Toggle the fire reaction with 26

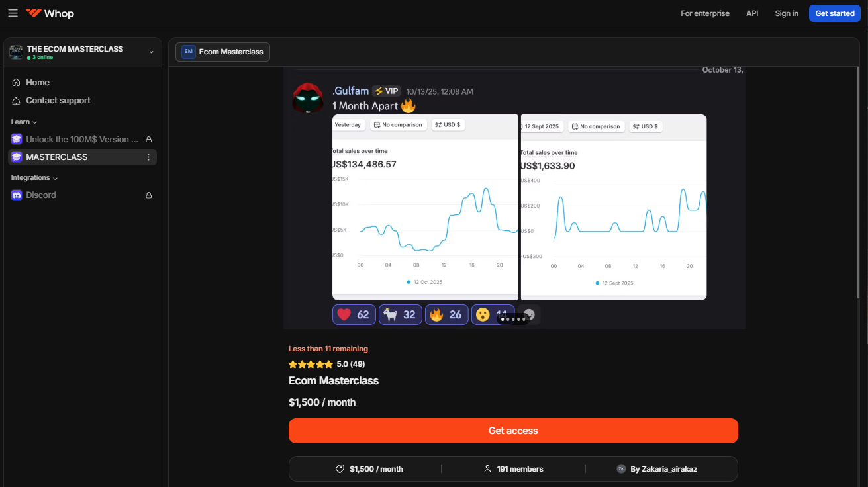(x=446, y=314)
